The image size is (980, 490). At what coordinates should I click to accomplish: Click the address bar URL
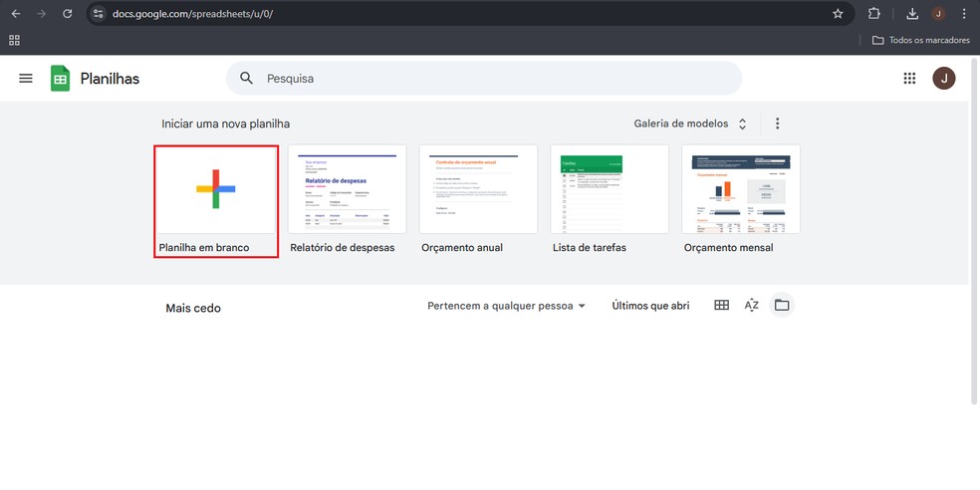coord(192,13)
